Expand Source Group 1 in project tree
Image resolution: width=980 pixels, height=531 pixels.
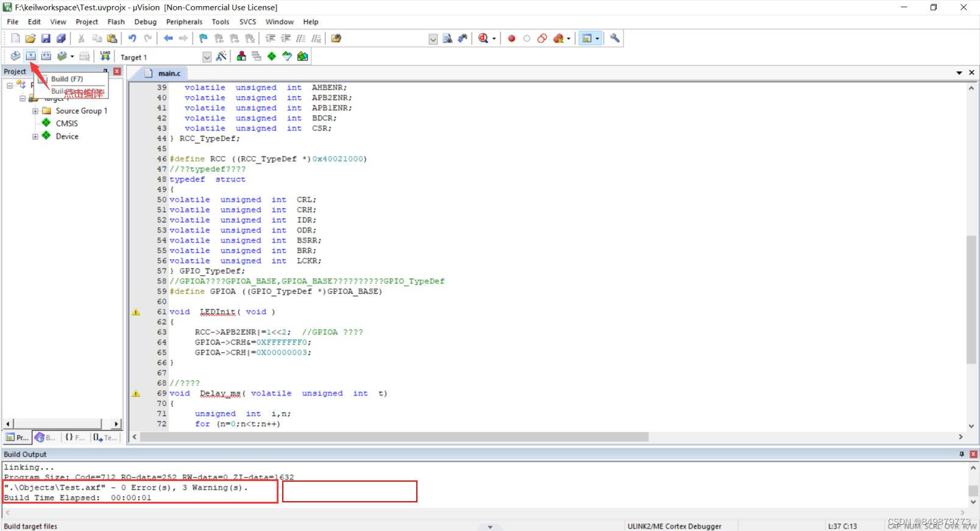point(35,111)
